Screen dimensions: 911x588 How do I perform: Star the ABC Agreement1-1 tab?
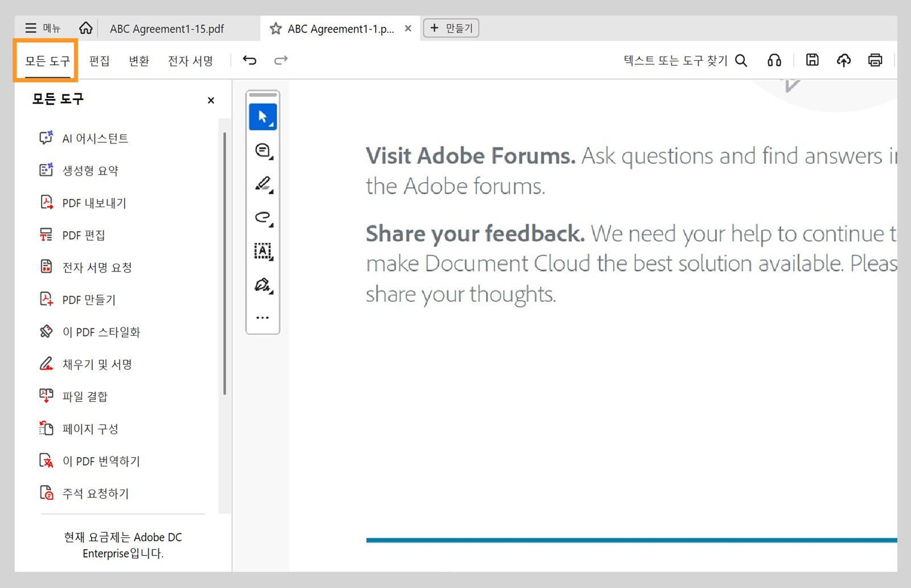276,28
